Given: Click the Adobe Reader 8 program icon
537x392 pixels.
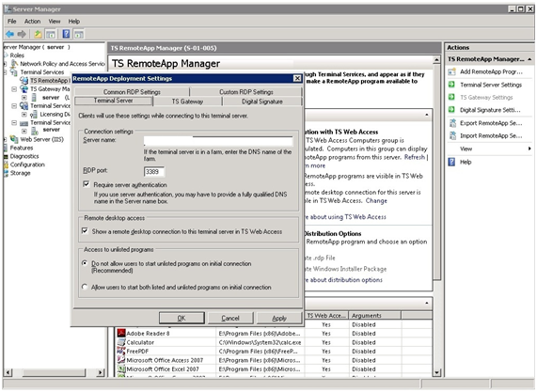Looking at the screenshot, I should tap(121, 333).
